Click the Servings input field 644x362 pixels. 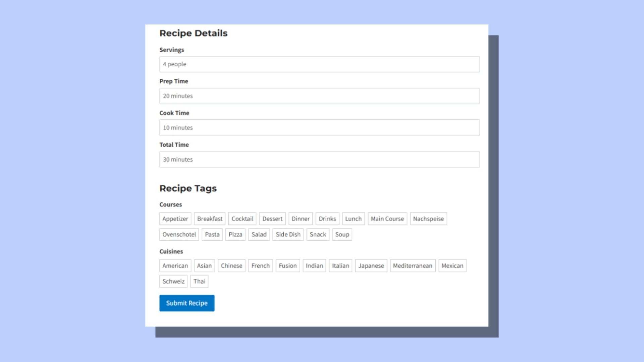point(319,64)
